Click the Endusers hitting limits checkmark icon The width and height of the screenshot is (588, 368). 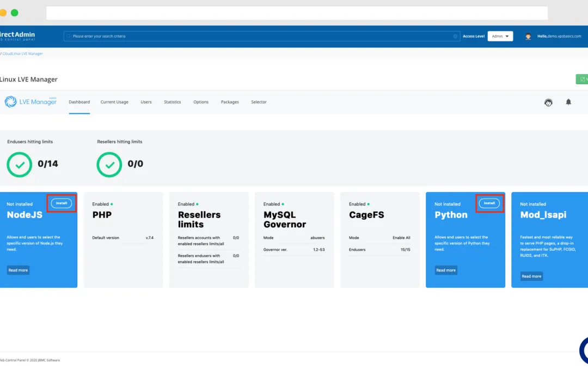pyautogui.click(x=19, y=164)
